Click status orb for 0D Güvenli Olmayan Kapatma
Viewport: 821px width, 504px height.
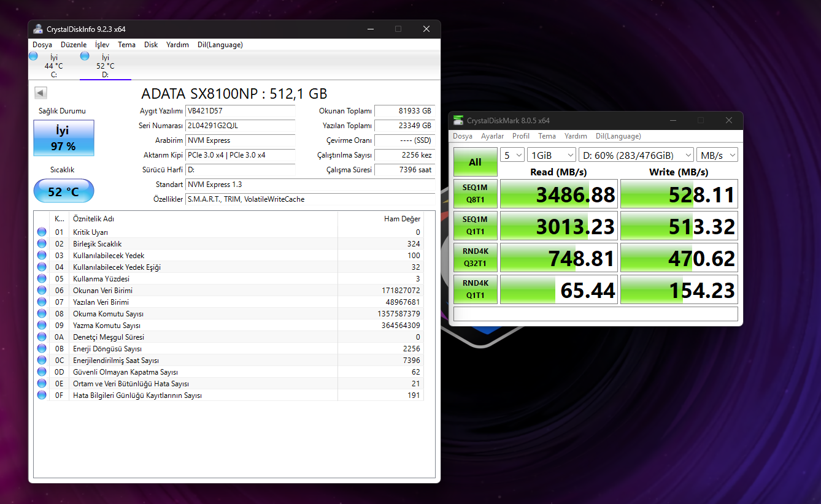point(42,372)
